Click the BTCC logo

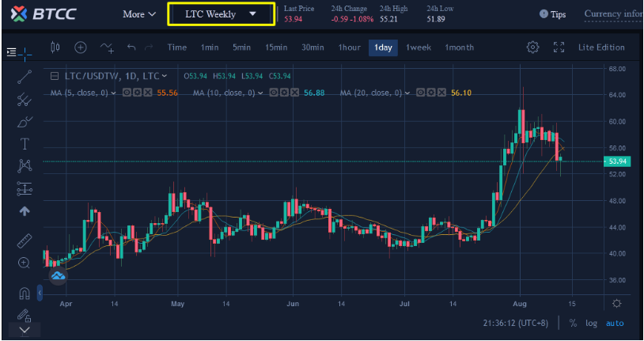coord(44,14)
